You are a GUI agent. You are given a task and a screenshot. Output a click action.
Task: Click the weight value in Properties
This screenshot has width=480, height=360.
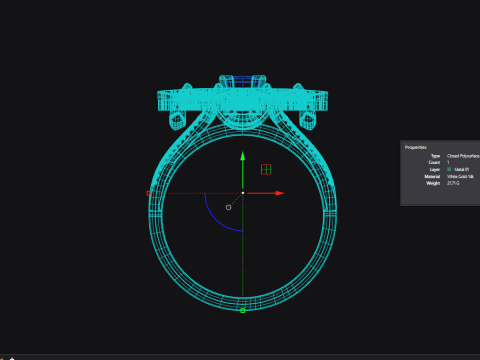[x=453, y=183]
